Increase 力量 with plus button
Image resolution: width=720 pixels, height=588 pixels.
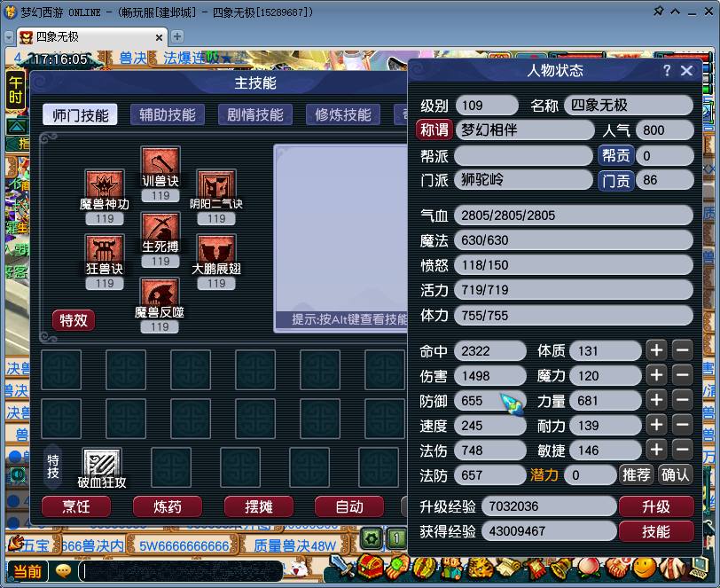click(657, 400)
